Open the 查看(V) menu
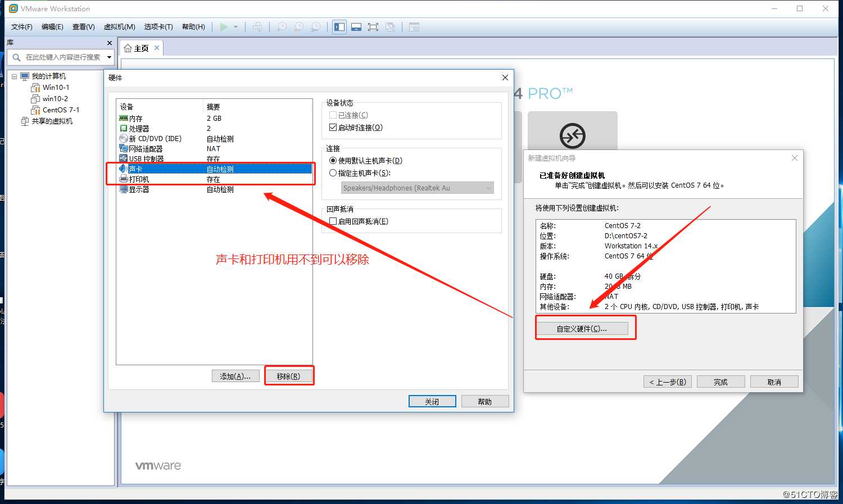843x504 pixels. 83,27
